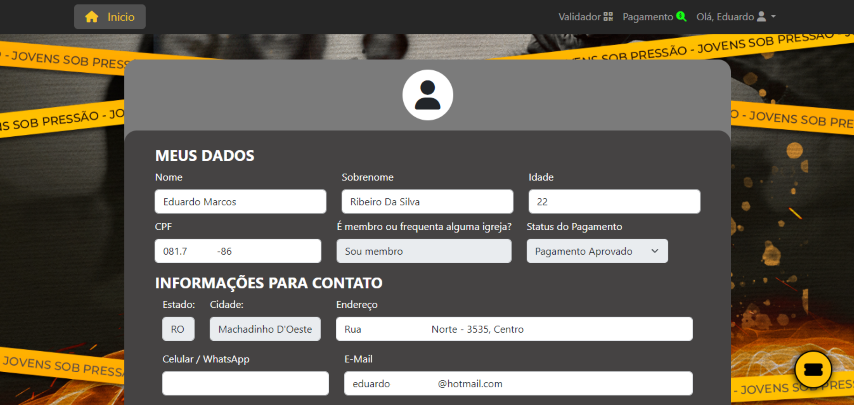This screenshot has width=854, height=405.
Task: Click the profile avatar picture
Action: pos(428,95)
